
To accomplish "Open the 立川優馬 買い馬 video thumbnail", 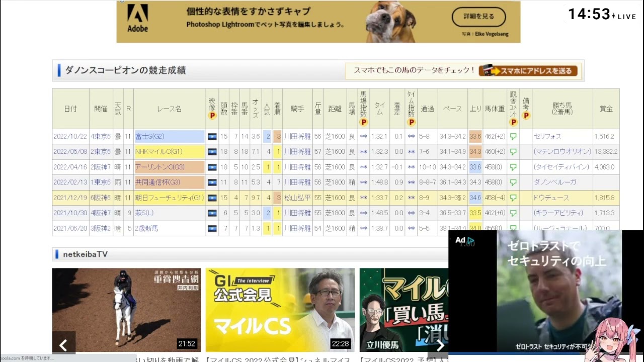I will (x=404, y=310).
